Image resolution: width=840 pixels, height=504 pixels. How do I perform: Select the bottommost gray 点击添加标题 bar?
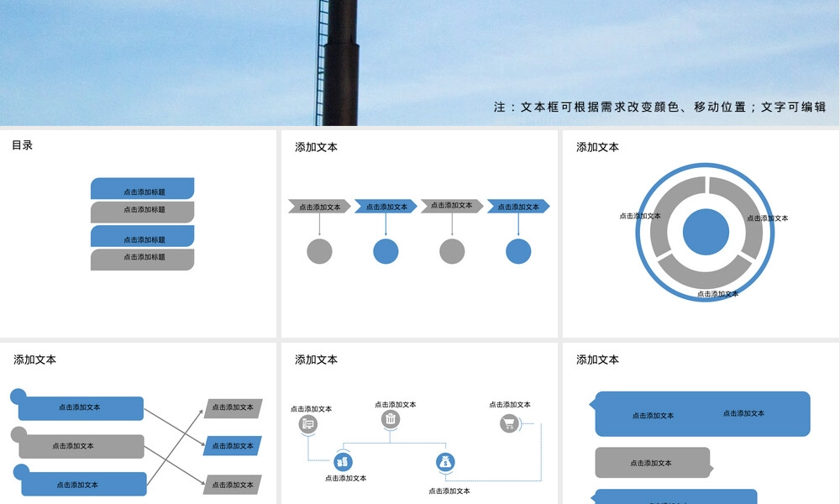(143, 260)
